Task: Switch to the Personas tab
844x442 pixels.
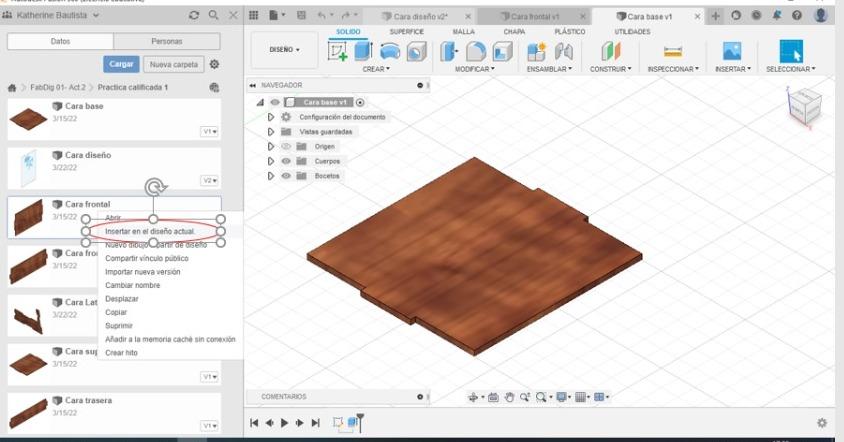Action: tap(167, 41)
